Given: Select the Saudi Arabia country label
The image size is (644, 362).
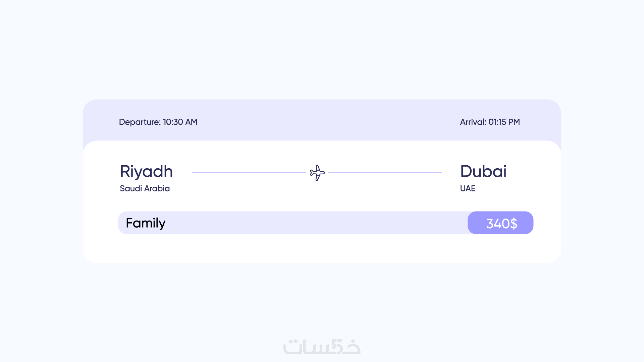Looking at the screenshot, I should click(145, 188).
